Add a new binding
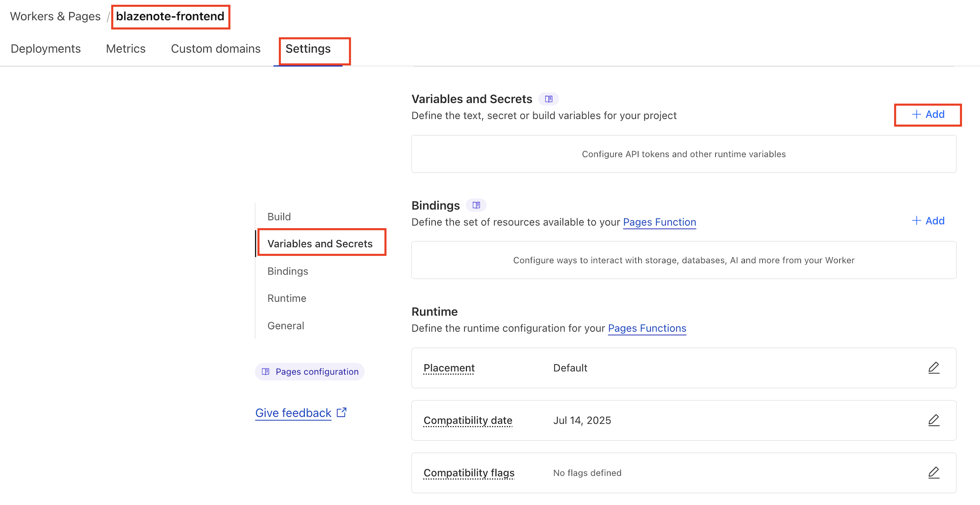The height and width of the screenshot is (505, 980). [x=928, y=221]
